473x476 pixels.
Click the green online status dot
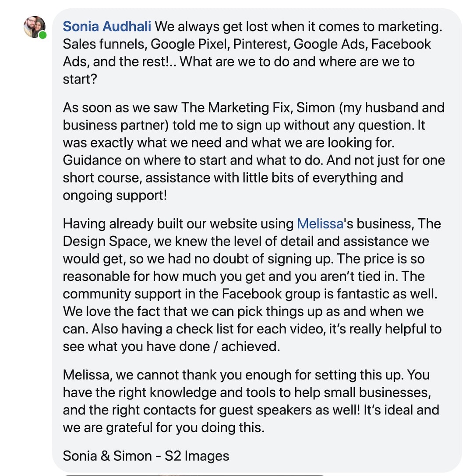[x=43, y=35]
